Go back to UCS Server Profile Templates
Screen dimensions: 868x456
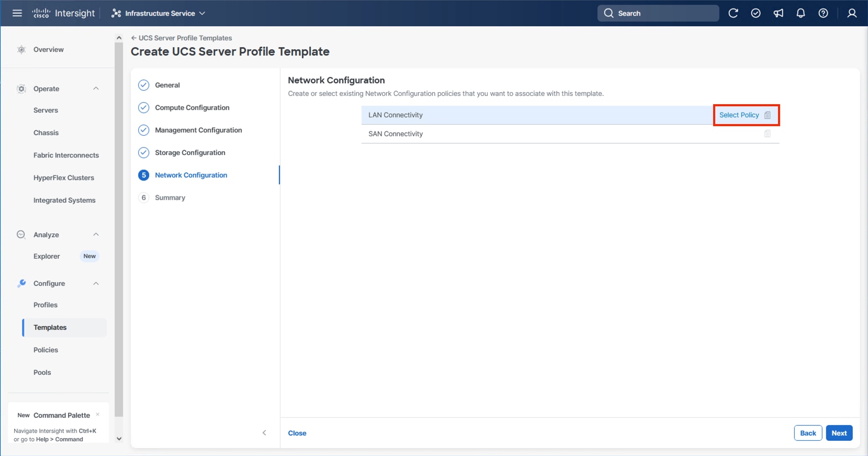tap(182, 38)
